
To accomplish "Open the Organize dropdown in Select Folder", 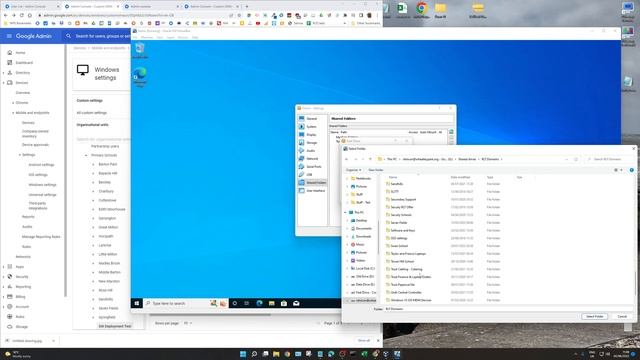I will 353,170.
